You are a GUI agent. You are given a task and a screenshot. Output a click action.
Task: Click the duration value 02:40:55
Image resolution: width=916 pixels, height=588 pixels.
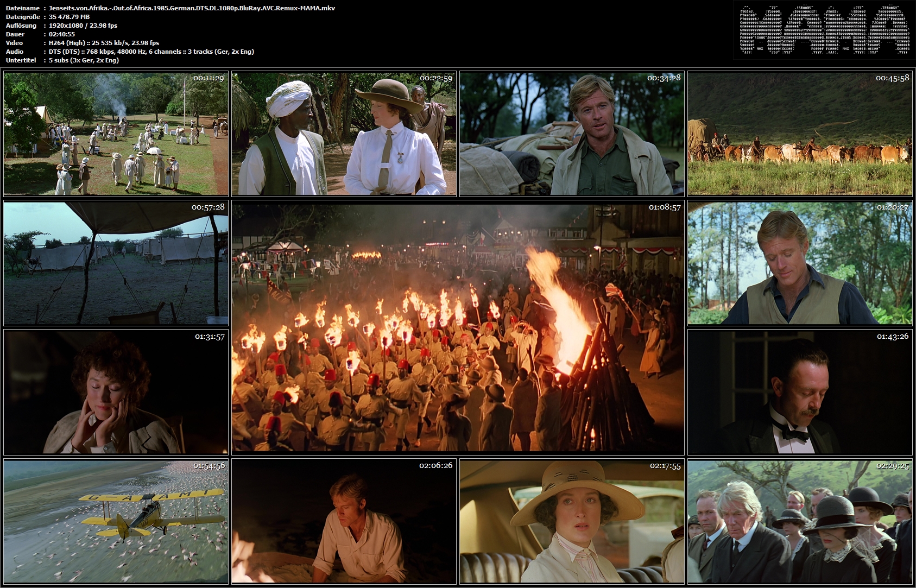tap(62, 34)
